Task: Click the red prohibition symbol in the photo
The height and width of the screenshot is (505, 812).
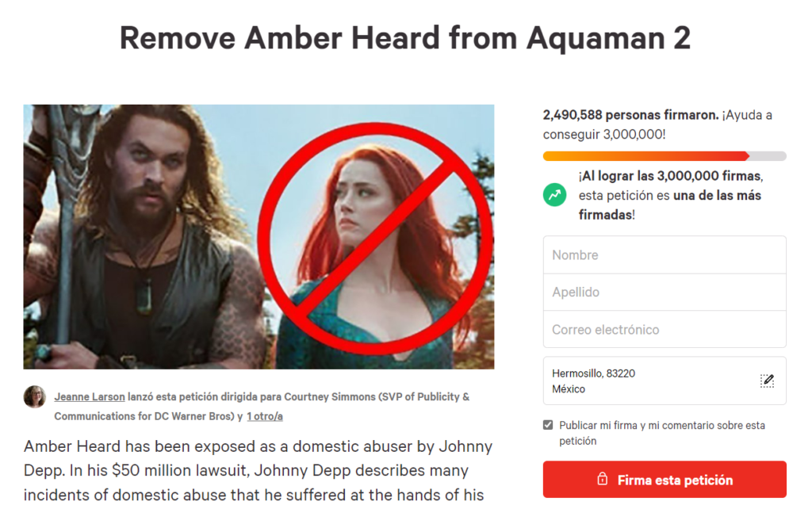Action: [x=375, y=239]
